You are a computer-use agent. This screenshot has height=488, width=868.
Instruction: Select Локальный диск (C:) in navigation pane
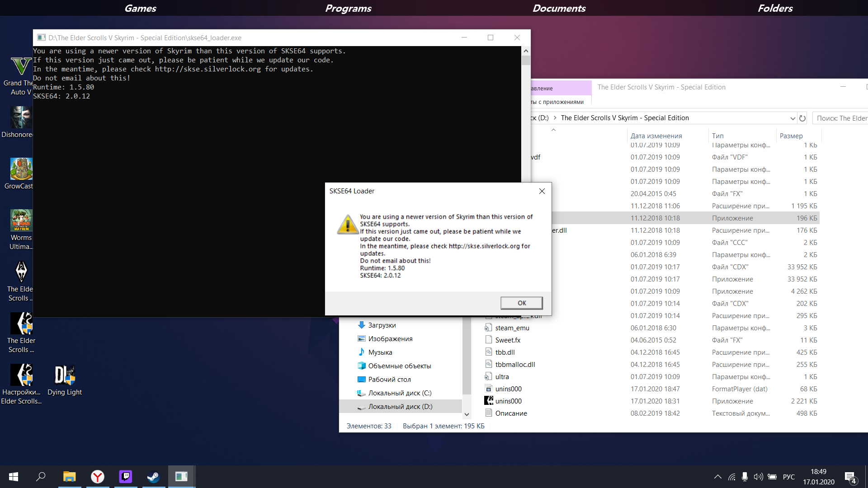pyautogui.click(x=399, y=393)
